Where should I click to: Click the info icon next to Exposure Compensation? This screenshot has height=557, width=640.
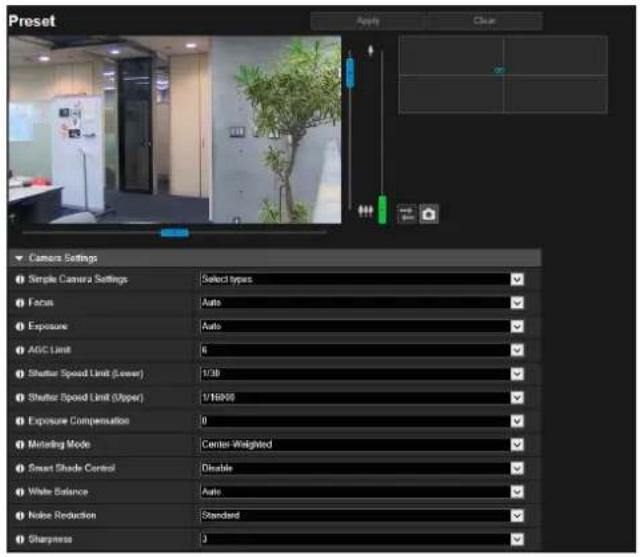pyautogui.click(x=20, y=421)
